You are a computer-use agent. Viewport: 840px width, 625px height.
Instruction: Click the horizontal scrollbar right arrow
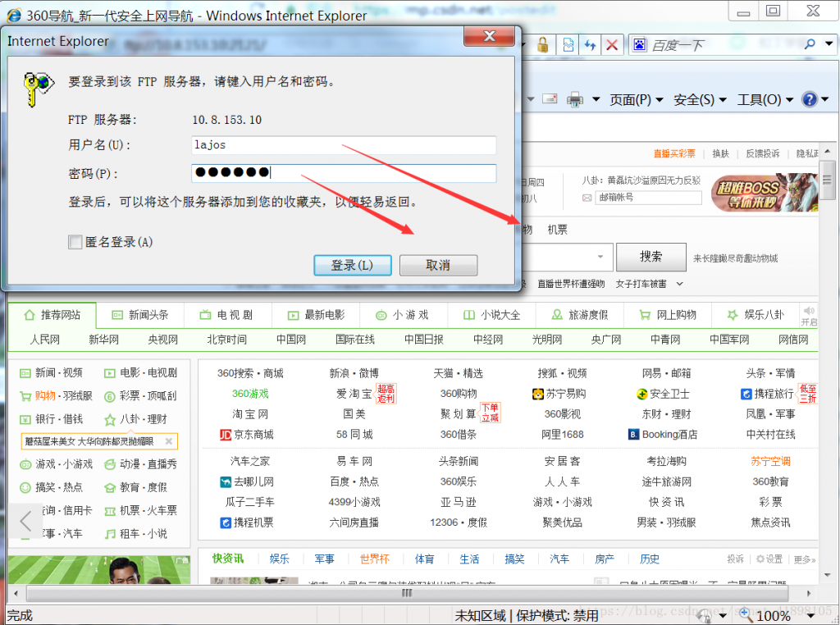[x=808, y=593]
